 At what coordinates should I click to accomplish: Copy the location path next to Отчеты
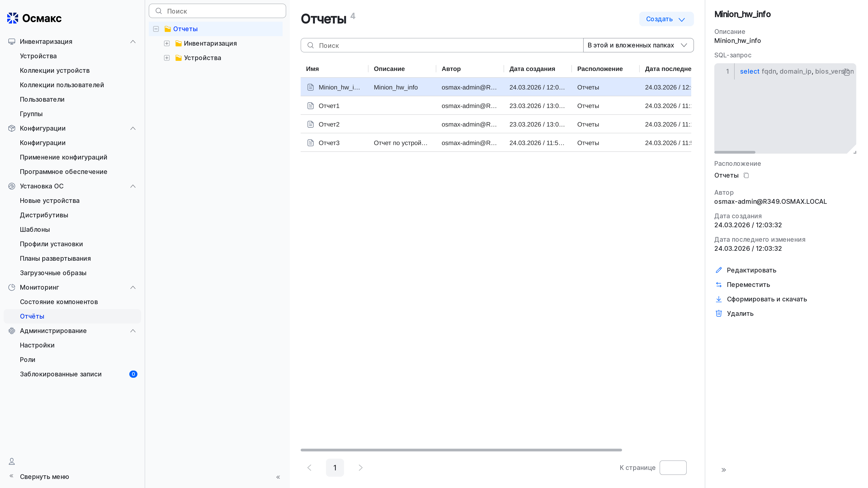click(x=746, y=176)
